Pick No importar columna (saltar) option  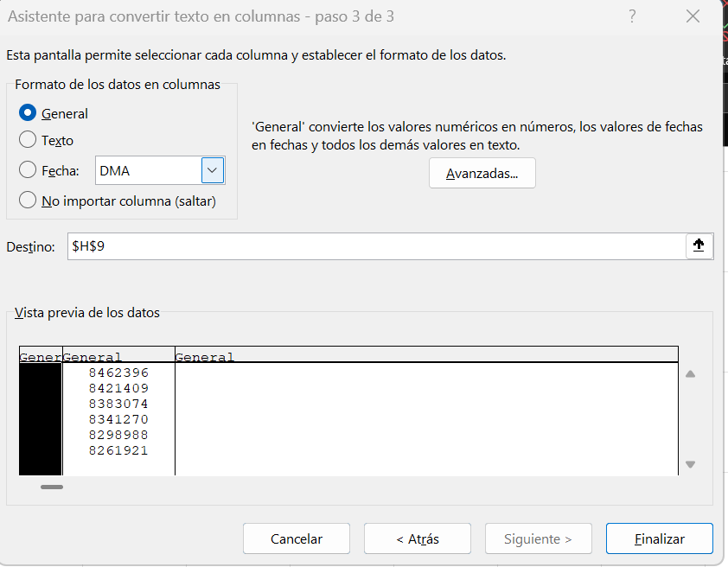[28, 201]
